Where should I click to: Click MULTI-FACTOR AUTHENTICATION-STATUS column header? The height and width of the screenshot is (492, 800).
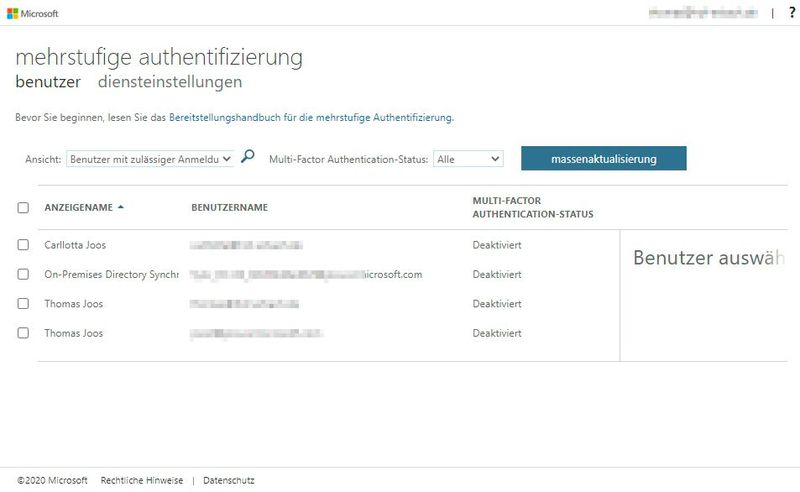[533, 207]
